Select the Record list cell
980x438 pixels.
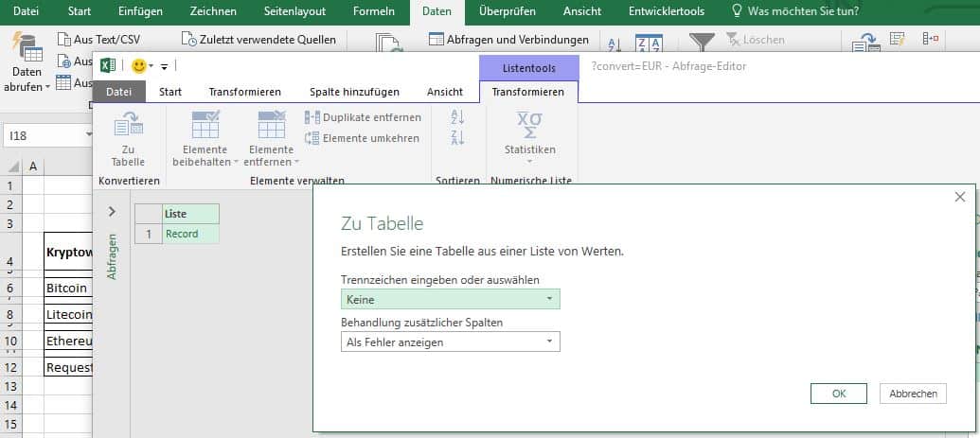tap(189, 234)
